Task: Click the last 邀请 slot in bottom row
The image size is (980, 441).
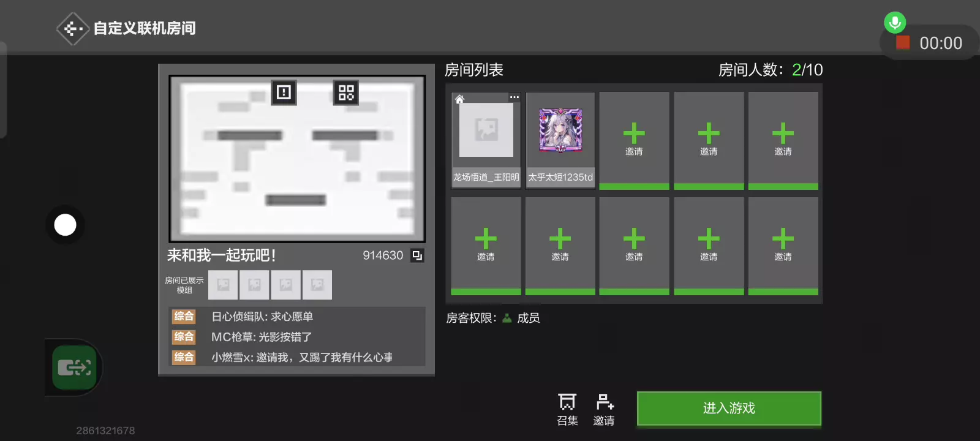Action: point(783,245)
